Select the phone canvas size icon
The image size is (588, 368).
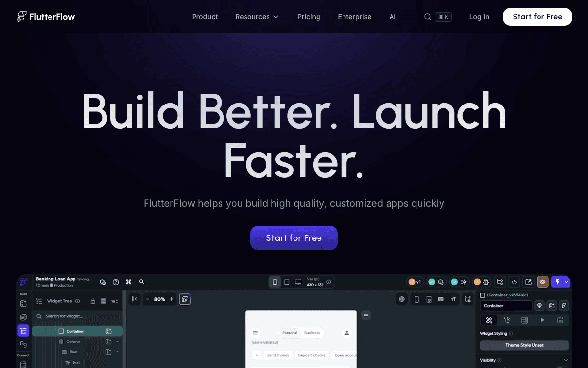[275, 282]
